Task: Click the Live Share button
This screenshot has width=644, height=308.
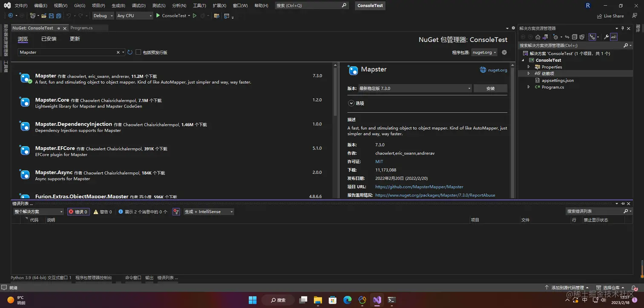Action: point(610,16)
